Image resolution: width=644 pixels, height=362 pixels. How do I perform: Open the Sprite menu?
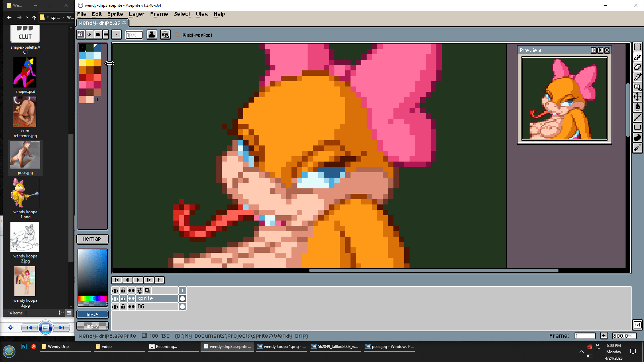pyautogui.click(x=115, y=14)
